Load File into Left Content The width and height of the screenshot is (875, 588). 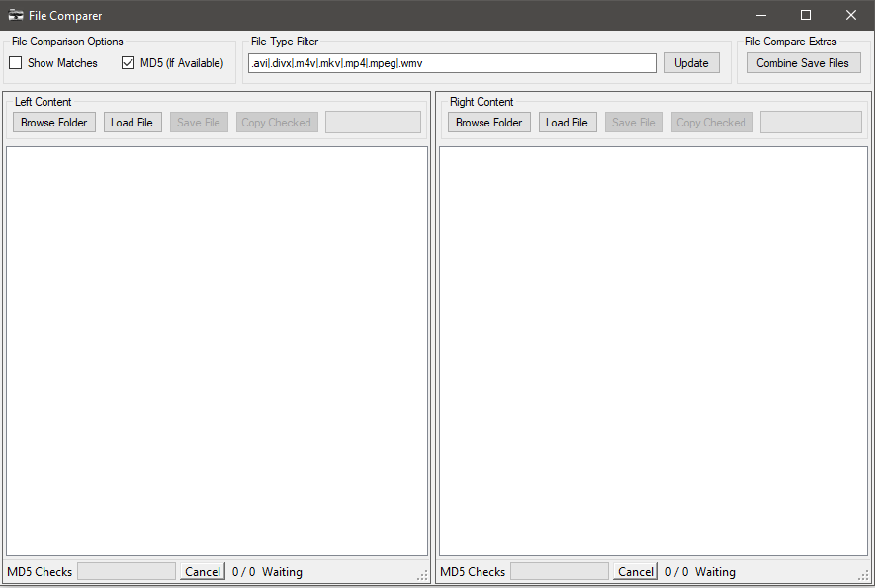[131, 123]
